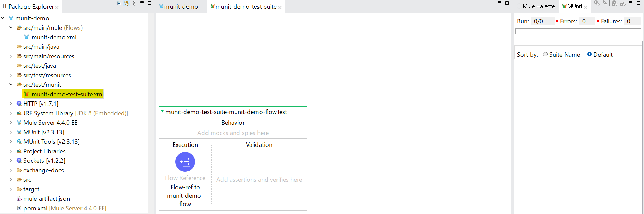This screenshot has width=644, height=214.
Task: Click the HTTP [v1.7.1] library icon
Action: (19, 103)
